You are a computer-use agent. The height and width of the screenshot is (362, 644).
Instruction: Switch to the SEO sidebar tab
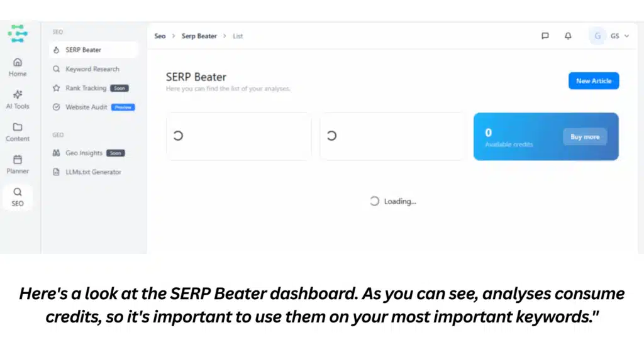pos(18,198)
